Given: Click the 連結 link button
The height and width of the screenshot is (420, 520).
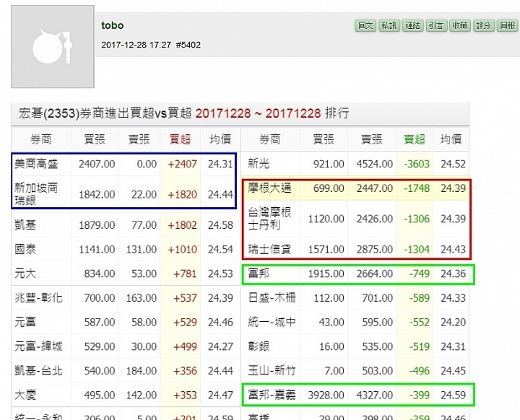Looking at the screenshot, I should point(412,25).
